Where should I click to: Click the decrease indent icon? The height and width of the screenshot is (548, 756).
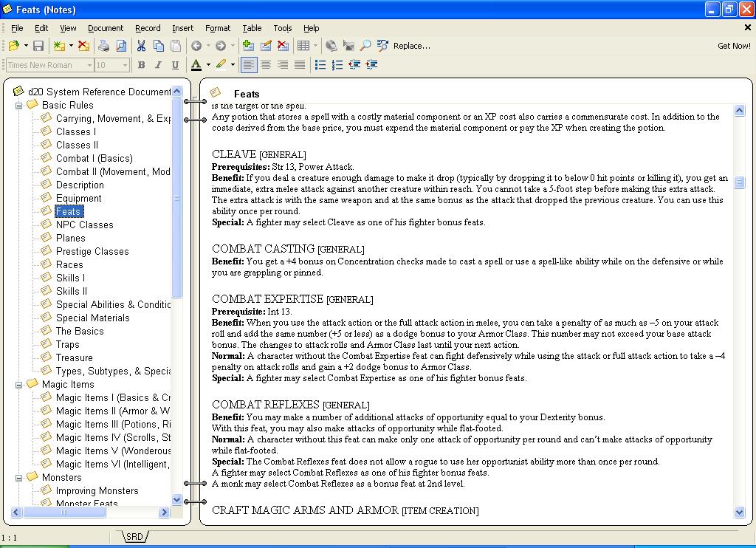pyautogui.click(x=354, y=65)
